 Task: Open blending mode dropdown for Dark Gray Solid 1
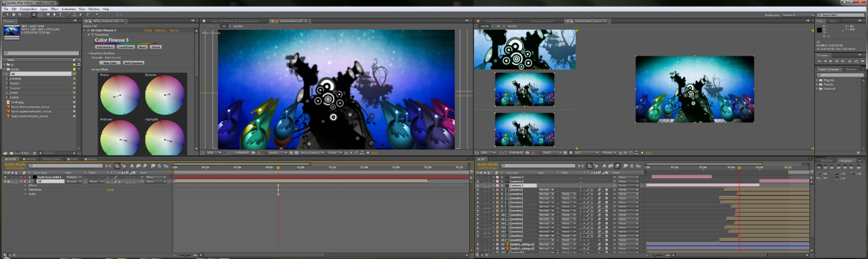pyautogui.click(x=74, y=177)
